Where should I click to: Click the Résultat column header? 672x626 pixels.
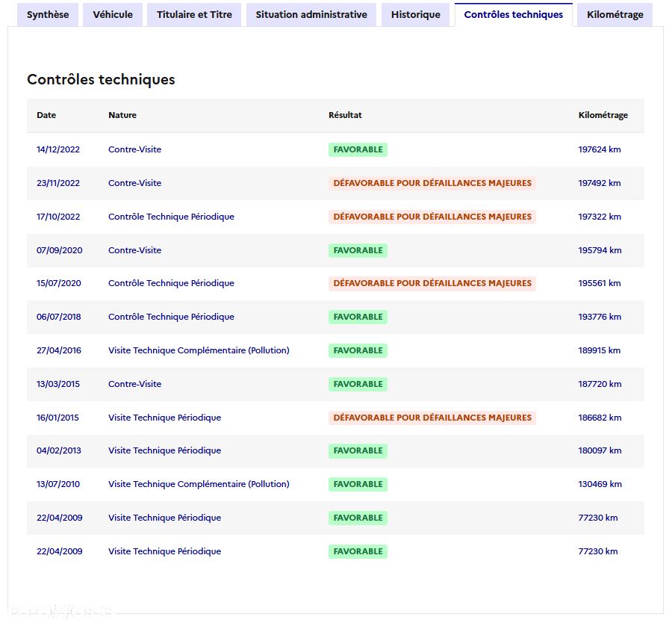click(345, 115)
